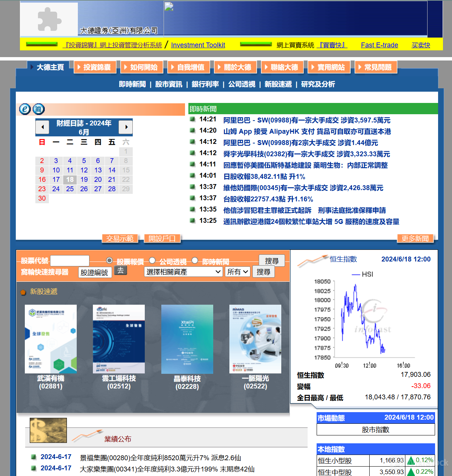Open the 股市資訊 submenu link
452x476 pixels.
click(x=168, y=84)
